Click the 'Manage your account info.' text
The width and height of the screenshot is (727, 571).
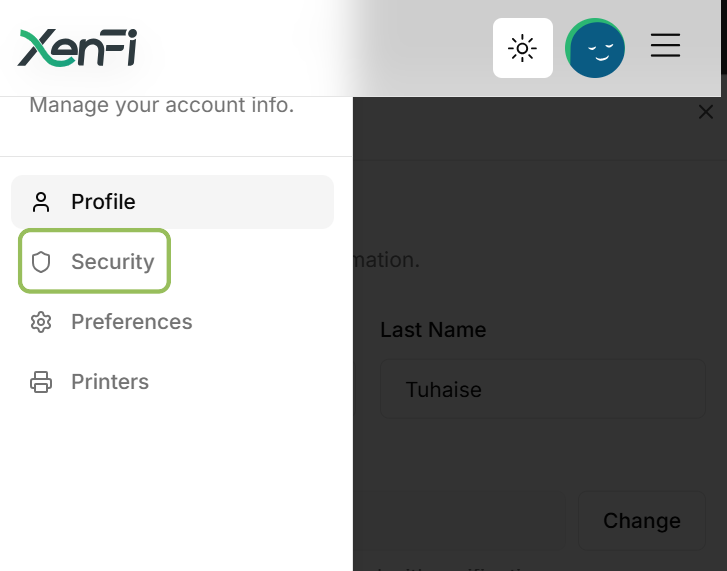point(162,105)
